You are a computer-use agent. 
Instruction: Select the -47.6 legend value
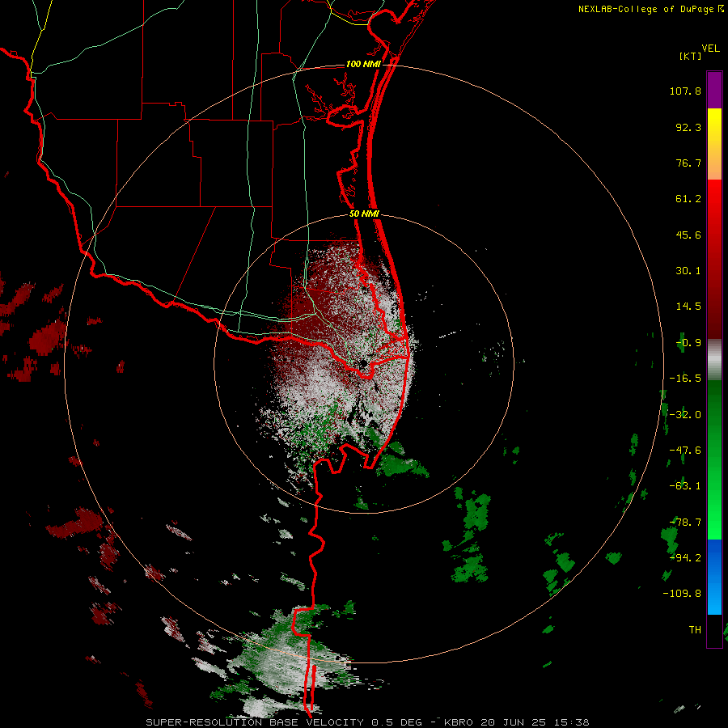point(685,450)
